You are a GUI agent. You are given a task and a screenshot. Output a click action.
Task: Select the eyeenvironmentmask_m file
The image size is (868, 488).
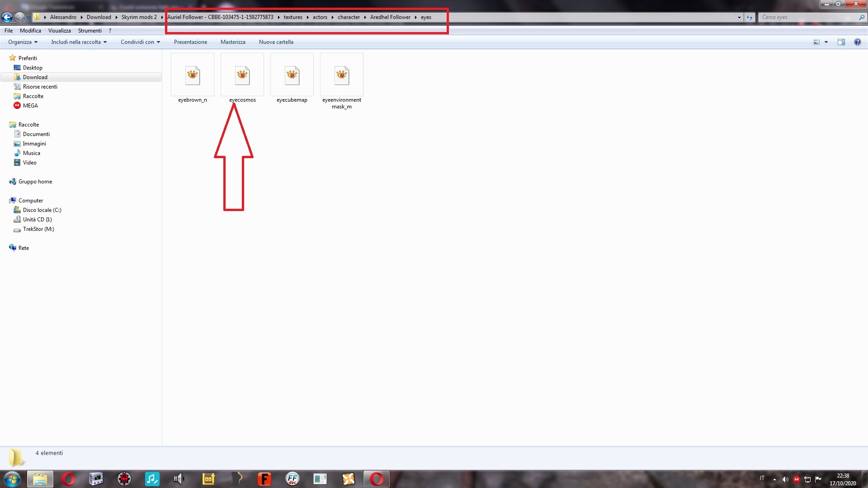pos(342,82)
